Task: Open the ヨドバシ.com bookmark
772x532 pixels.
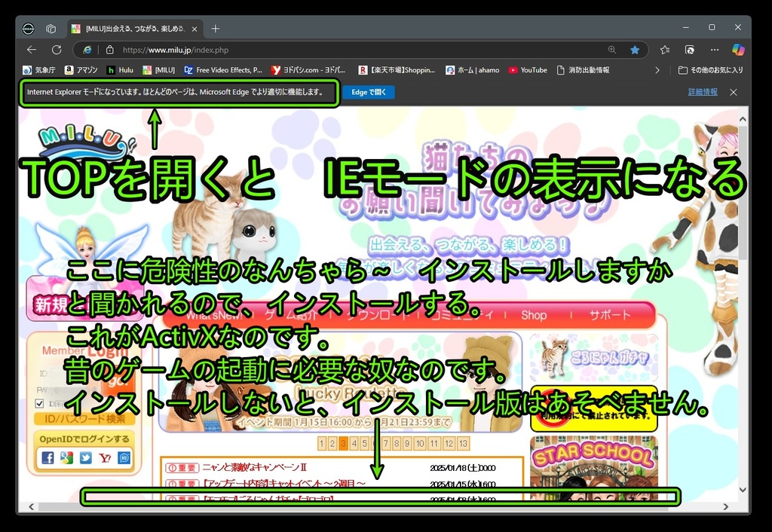Action: pyautogui.click(x=308, y=70)
